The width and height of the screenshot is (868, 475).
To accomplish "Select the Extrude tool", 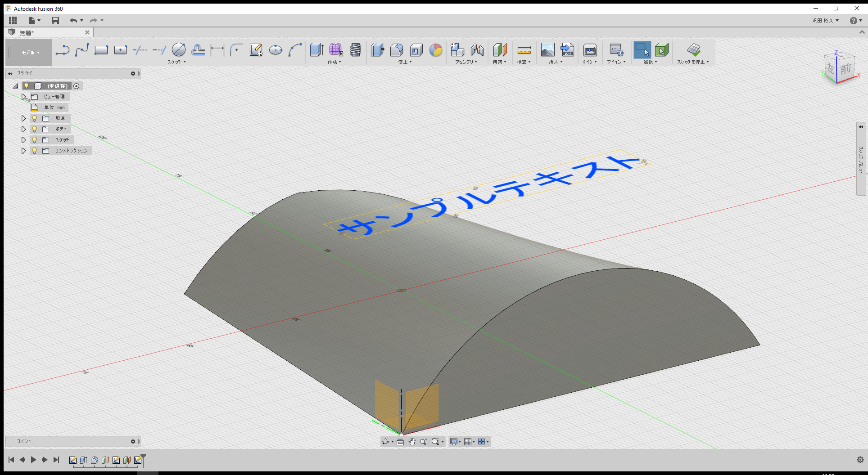I will (x=316, y=50).
